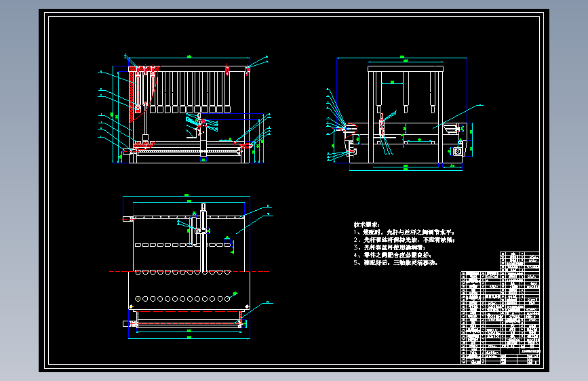The image size is (588, 381).
Task: Click the parts list table in the title block
Action: [501, 308]
